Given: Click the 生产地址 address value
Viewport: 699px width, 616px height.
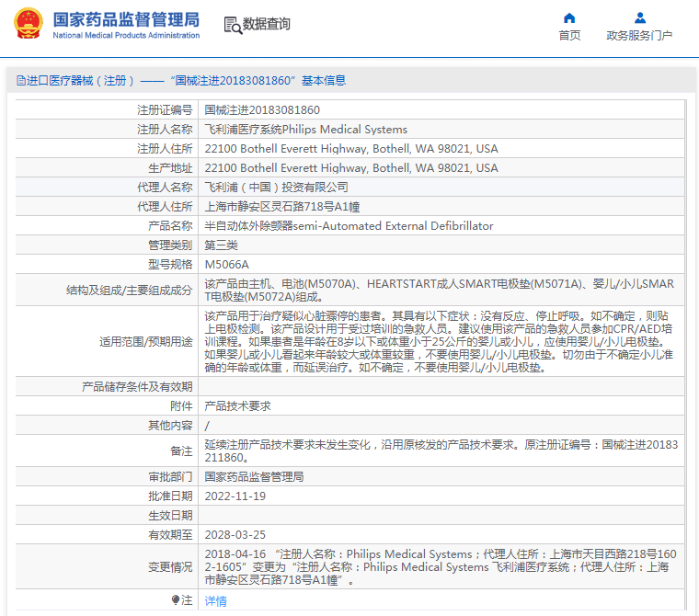Looking at the screenshot, I should coord(351,168).
